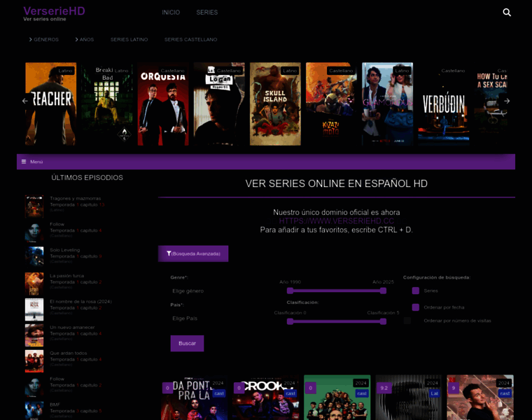Open Solo Leveling episode link
The height and width of the screenshot is (420, 532).
click(65, 250)
